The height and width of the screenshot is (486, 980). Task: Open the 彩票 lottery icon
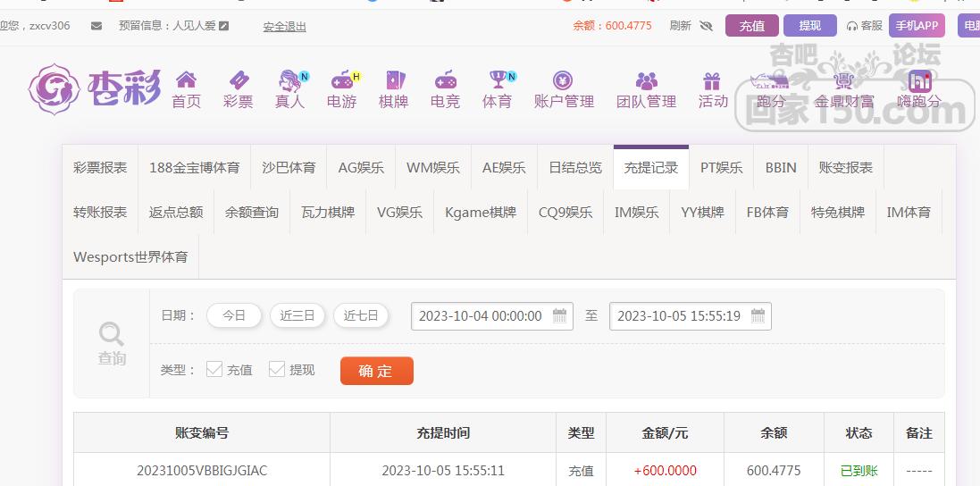coord(239,80)
